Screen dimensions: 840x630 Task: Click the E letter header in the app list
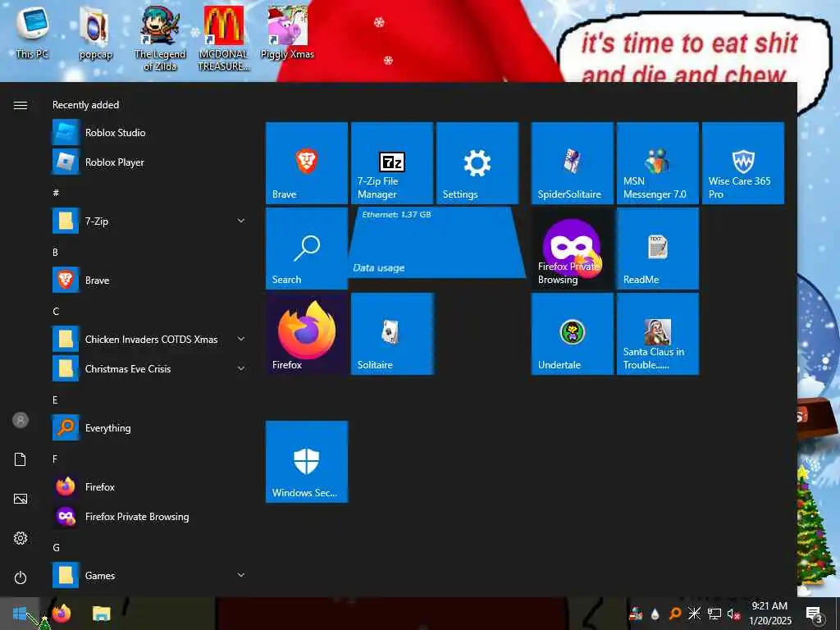pos(55,400)
